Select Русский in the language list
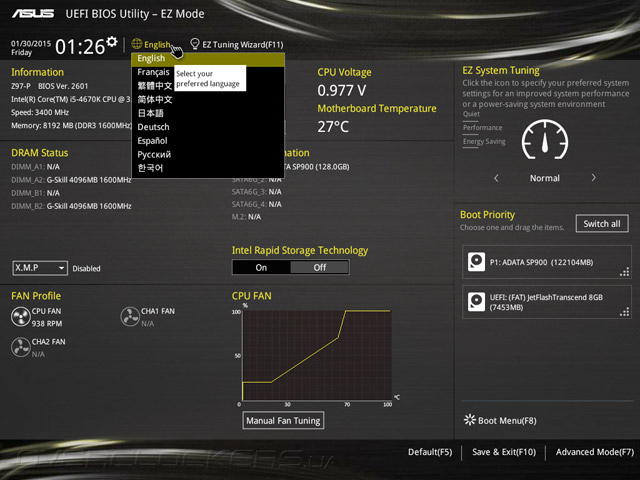The width and height of the screenshot is (640, 480). [x=208, y=154]
